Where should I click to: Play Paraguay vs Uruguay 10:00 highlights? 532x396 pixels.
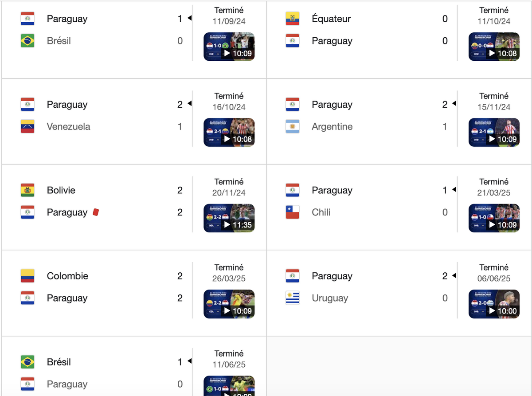[494, 304]
